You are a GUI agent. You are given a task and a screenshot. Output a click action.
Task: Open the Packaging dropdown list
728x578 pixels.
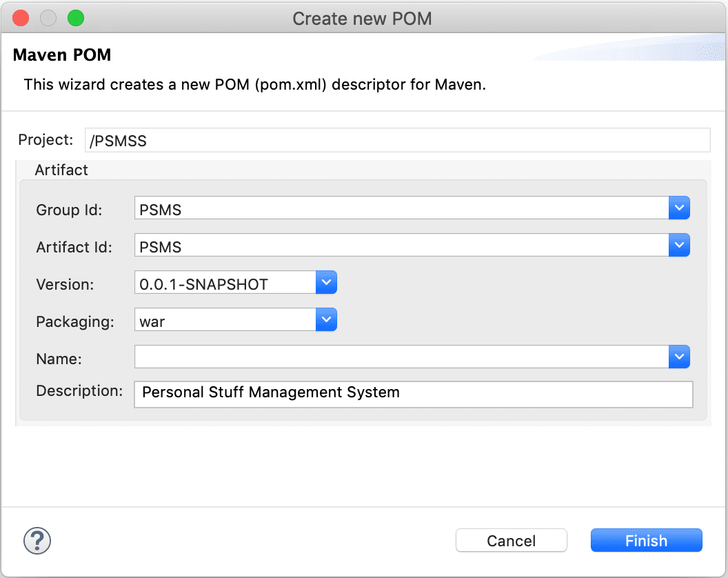point(326,319)
